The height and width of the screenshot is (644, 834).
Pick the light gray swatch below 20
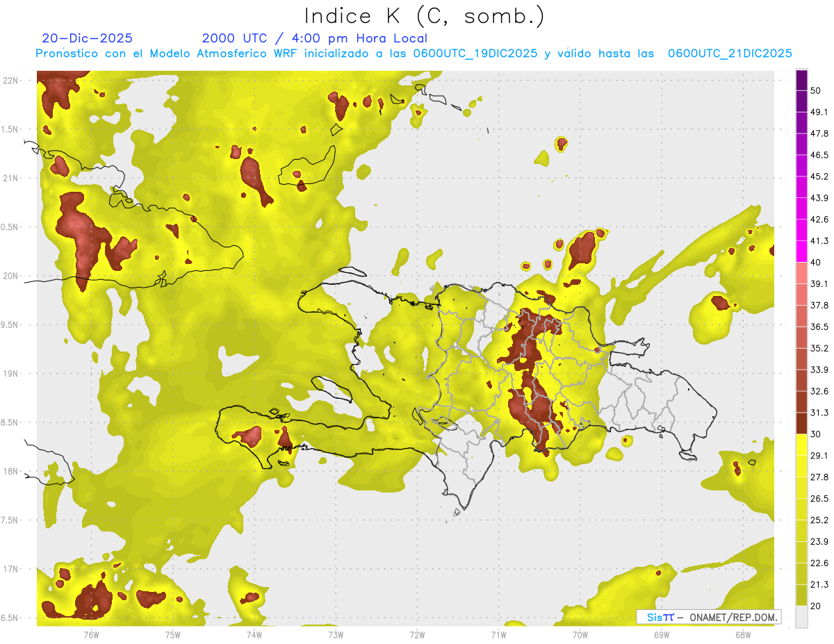[801, 616]
